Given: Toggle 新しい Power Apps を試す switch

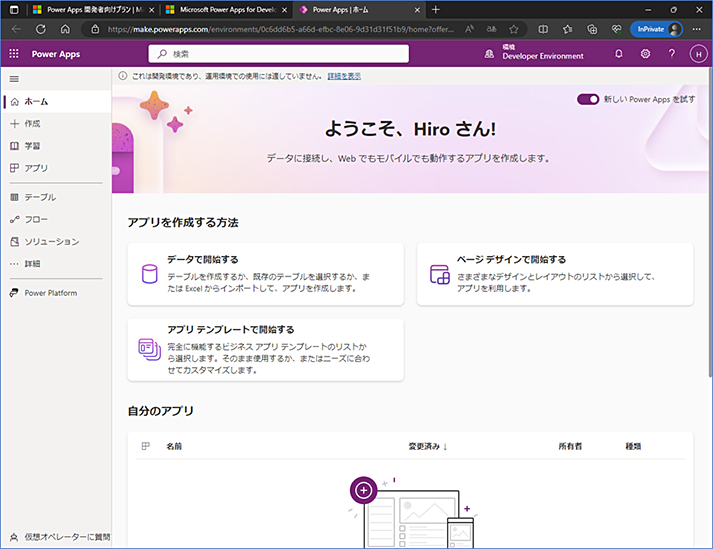Looking at the screenshot, I should (x=588, y=99).
